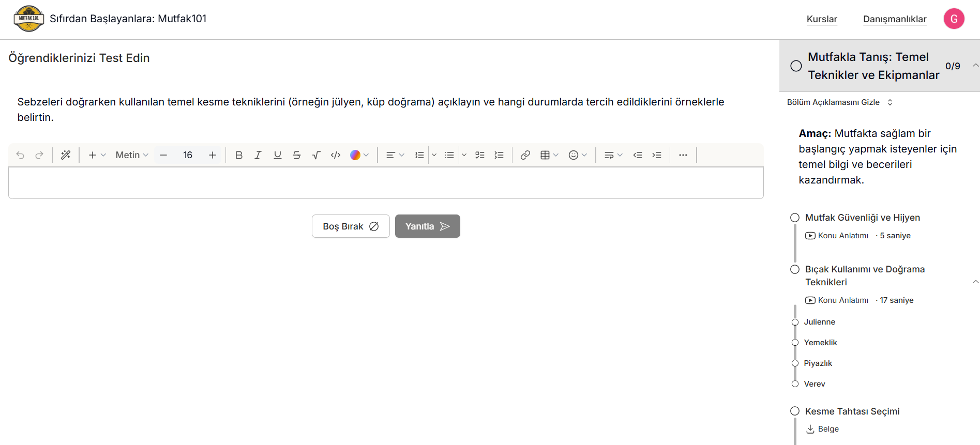Image resolution: width=980 pixels, height=445 pixels.
Task: Toggle underline formatting
Action: coord(278,155)
